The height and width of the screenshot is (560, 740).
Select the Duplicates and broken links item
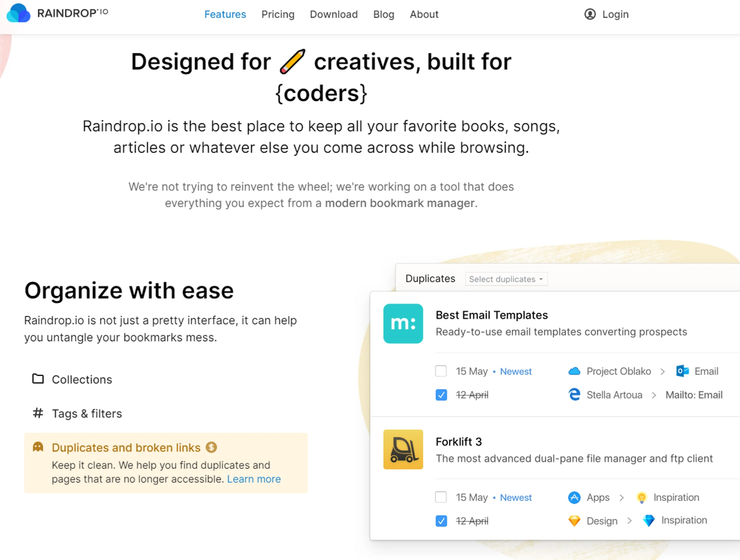click(x=166, y=463)
